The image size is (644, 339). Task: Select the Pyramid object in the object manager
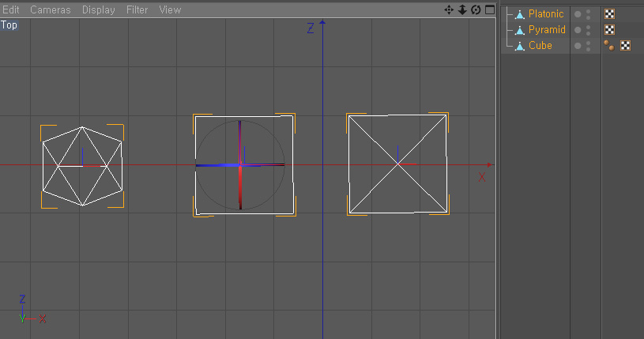(x=547, y=29)
